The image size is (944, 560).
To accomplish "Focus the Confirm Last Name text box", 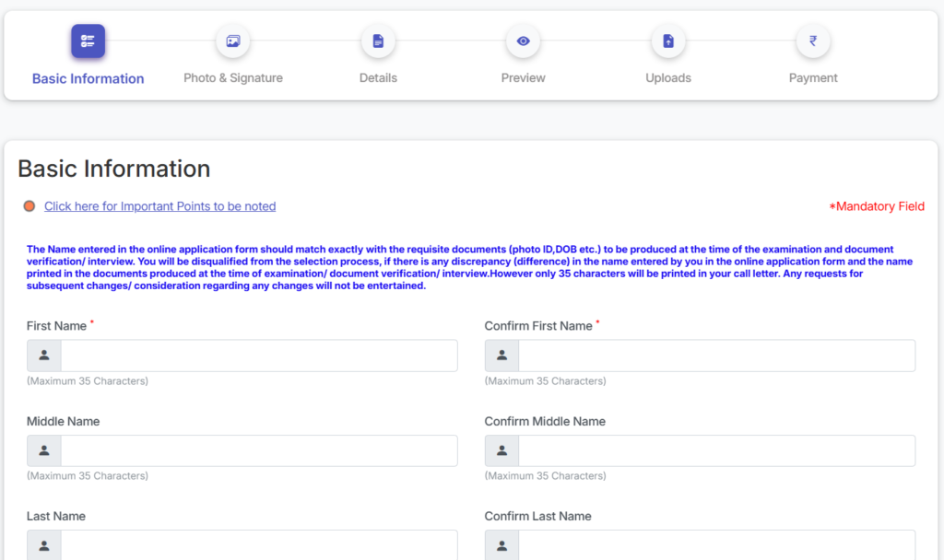I will [x=716, y=545].
